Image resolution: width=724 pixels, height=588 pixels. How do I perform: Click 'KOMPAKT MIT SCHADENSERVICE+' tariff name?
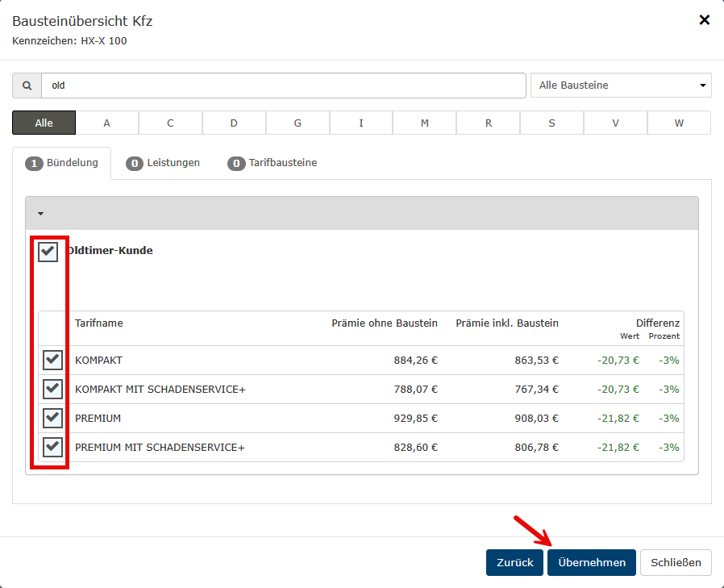(x=160, y=390)
